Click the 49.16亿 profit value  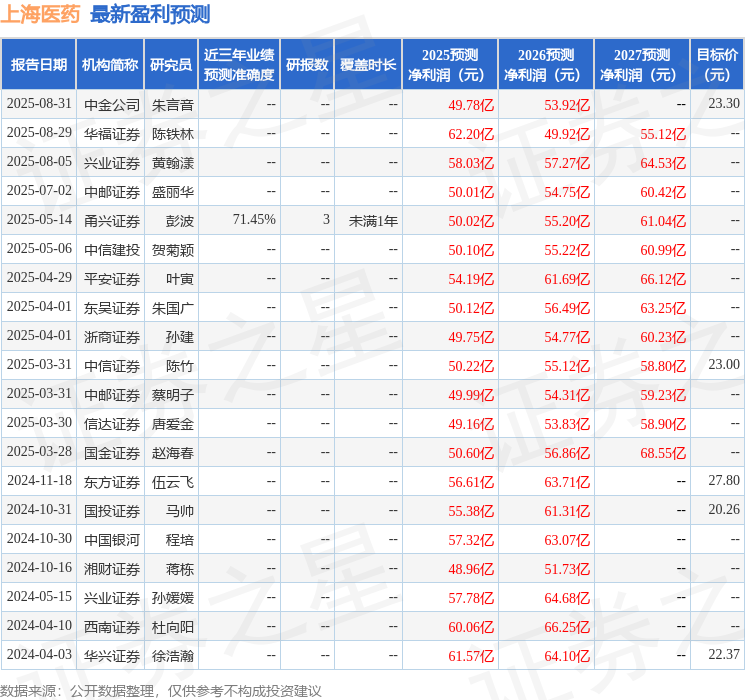471,423
